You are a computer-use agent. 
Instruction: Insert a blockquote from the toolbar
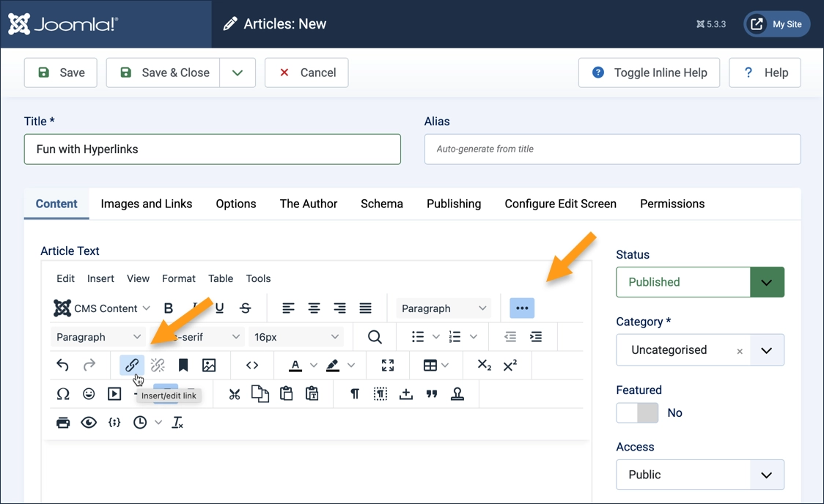pos(432,393)
